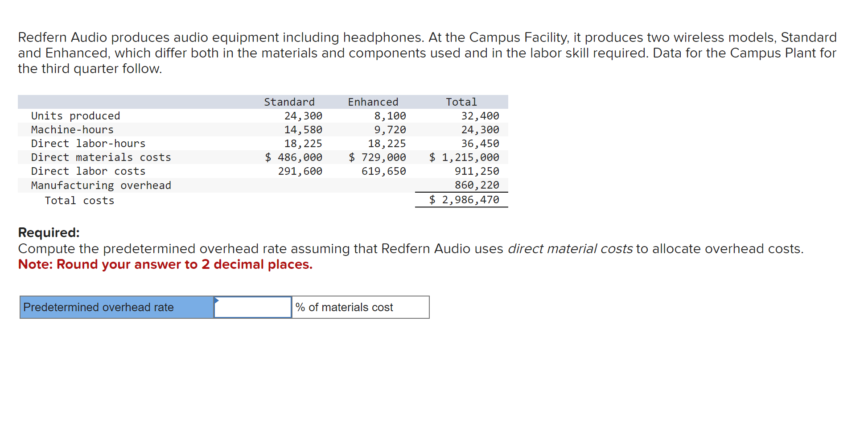Click the 'Direct materials costs' row label
Viewport: 868px width, 428px height.
tap(101, 157)
